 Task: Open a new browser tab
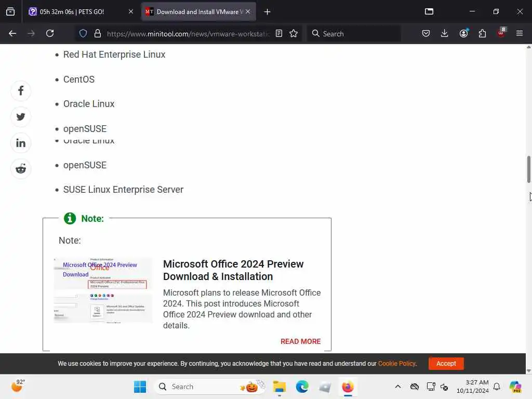268,12
